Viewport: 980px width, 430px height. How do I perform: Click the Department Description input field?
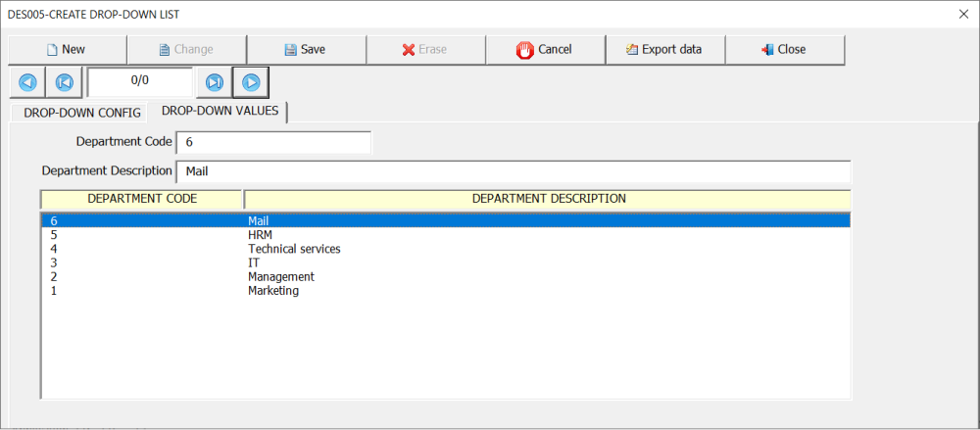pos(514,171)
